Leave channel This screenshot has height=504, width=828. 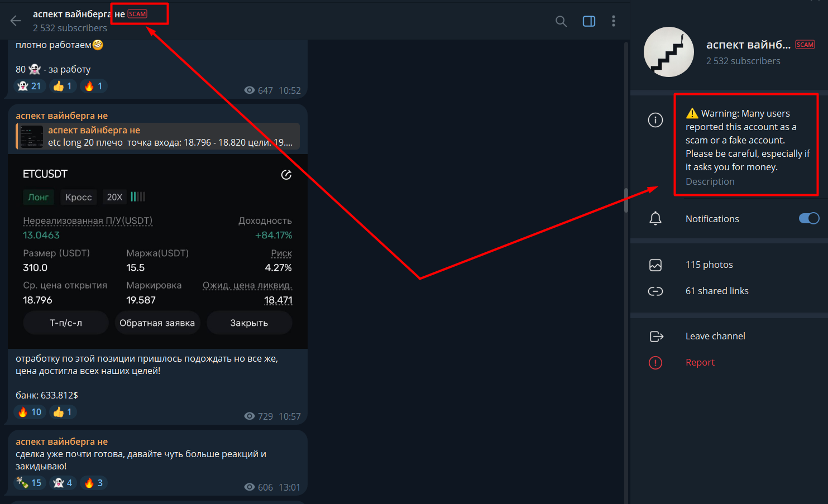[715, 336]
